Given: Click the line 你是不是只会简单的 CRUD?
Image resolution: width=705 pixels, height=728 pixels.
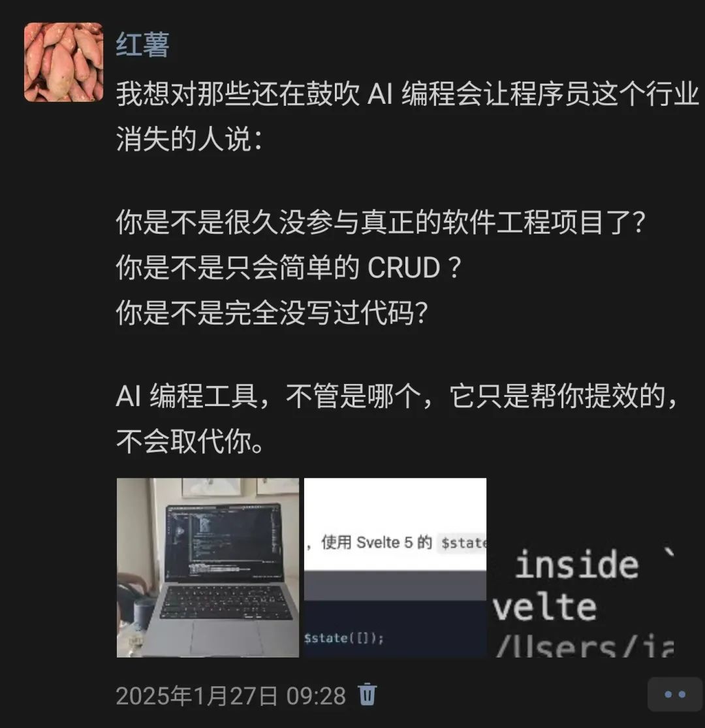Looking at the screenshot, I should coord(289,268).
